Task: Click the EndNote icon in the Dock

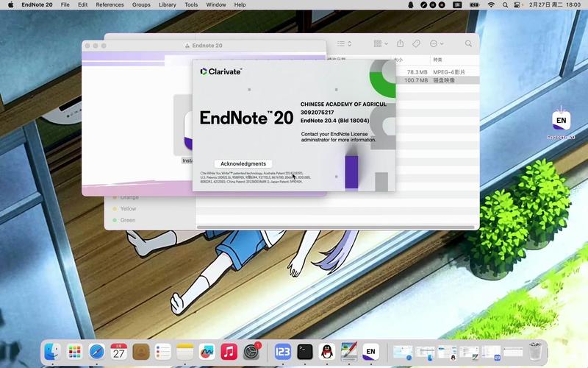Action: (x=371, y=352)
